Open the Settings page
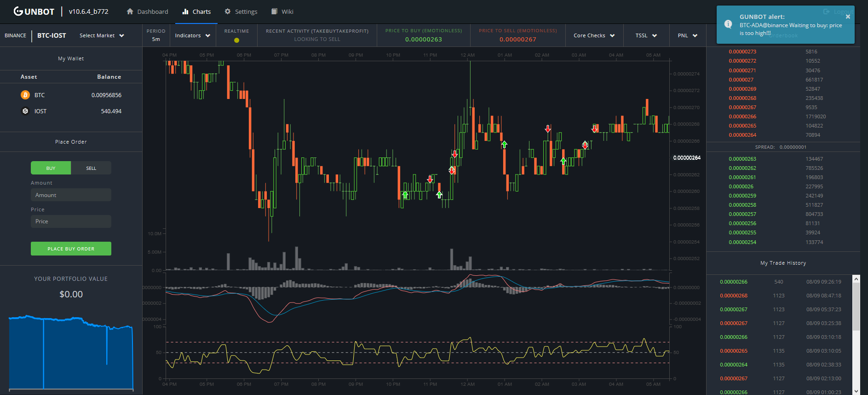 (x=241, y=12)
